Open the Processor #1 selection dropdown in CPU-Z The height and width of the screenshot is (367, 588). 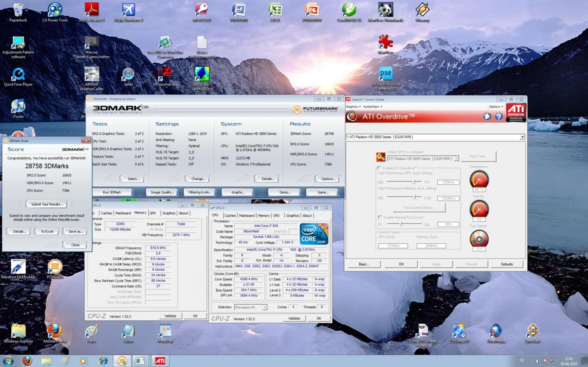[x=264, y=307]
